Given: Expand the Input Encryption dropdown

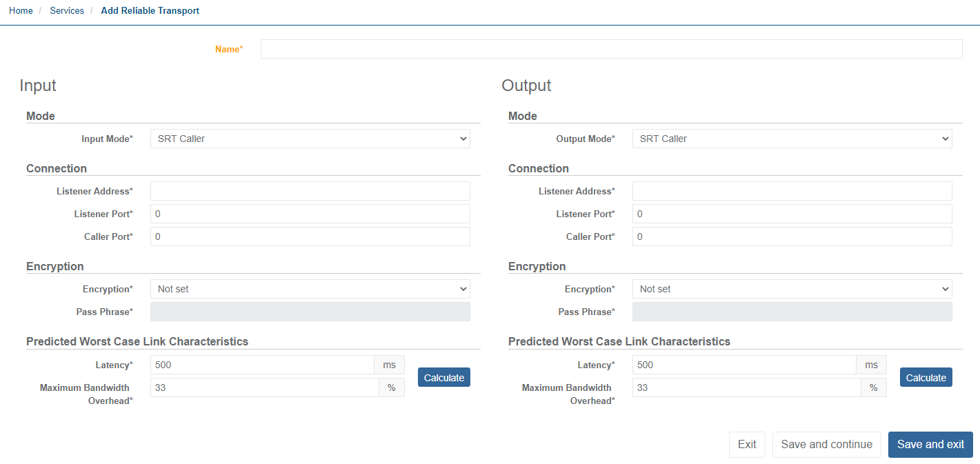Looking at the screenshot, I should pos(310,289).
